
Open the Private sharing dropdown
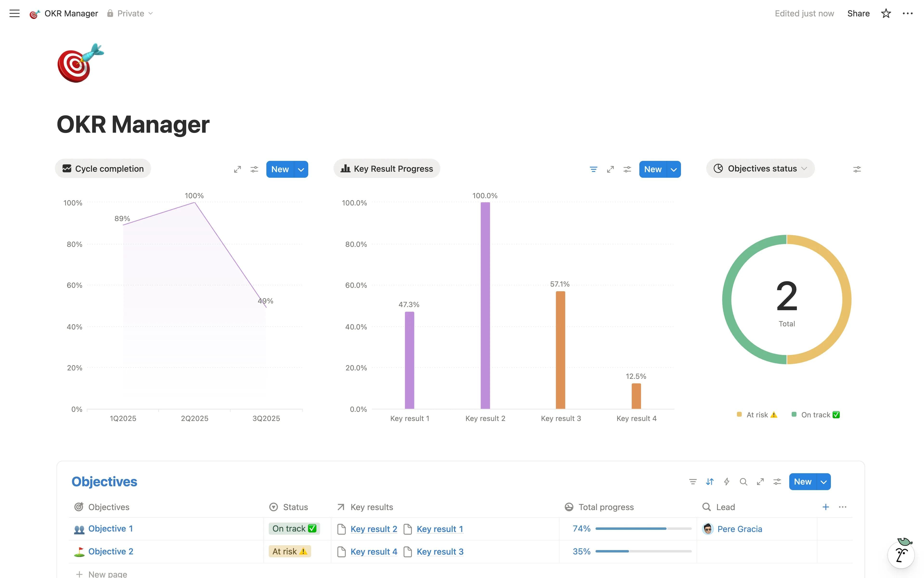[x=130, y=13]
